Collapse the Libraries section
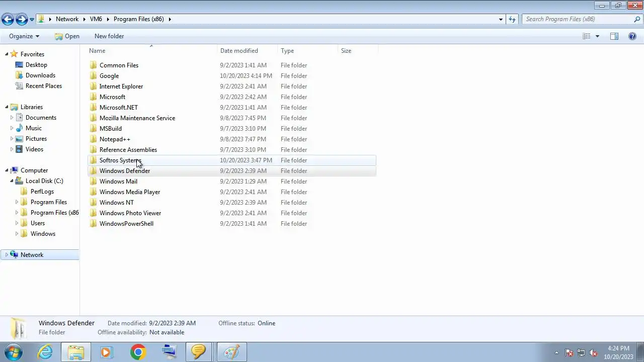 (7, 107)
